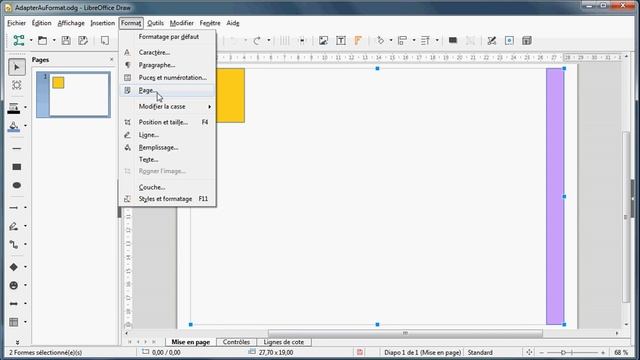Expand Open file dropdown arrow

point(54,40)
